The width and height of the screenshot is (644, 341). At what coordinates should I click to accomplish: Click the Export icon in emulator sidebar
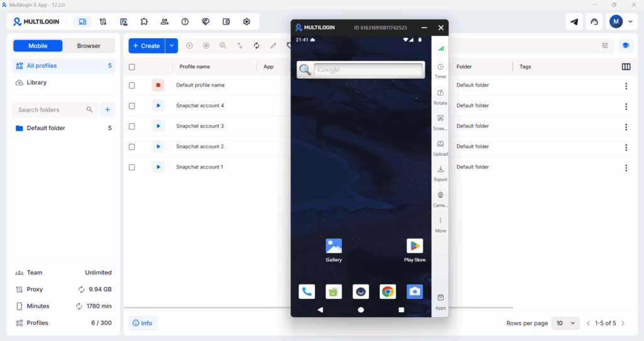coord(440,170)
